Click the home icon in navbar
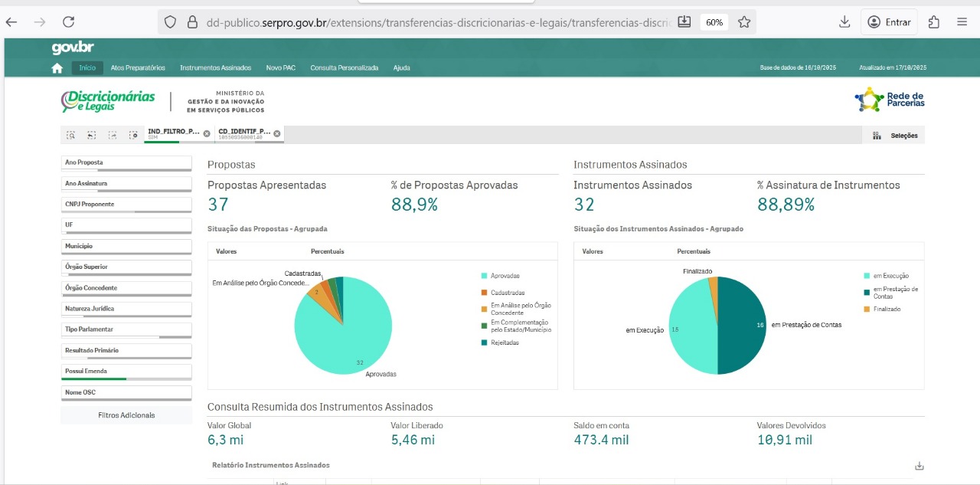 (57, 68)
